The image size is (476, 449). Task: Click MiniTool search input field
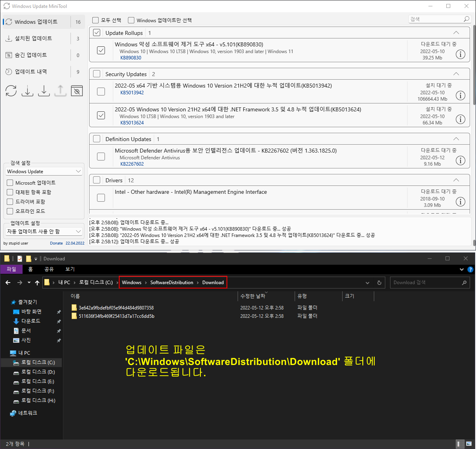coord(436,19)
